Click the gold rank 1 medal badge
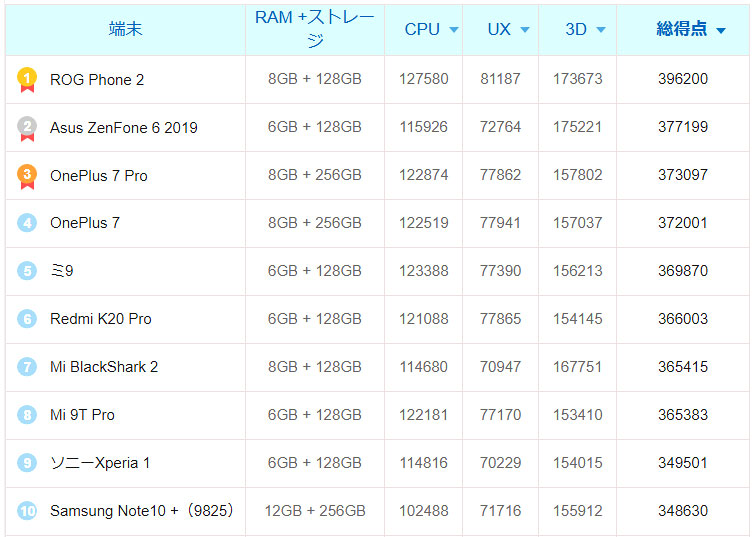 (27, 80)
